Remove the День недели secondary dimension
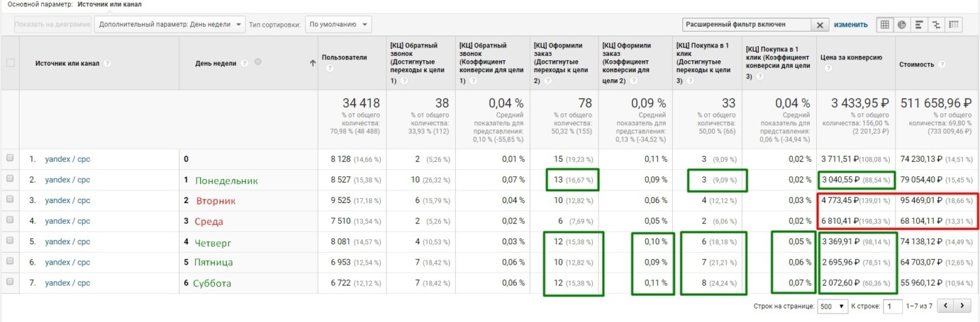Image resolution: width=980 pixels, height=322 pixels. tap(258, 62)
